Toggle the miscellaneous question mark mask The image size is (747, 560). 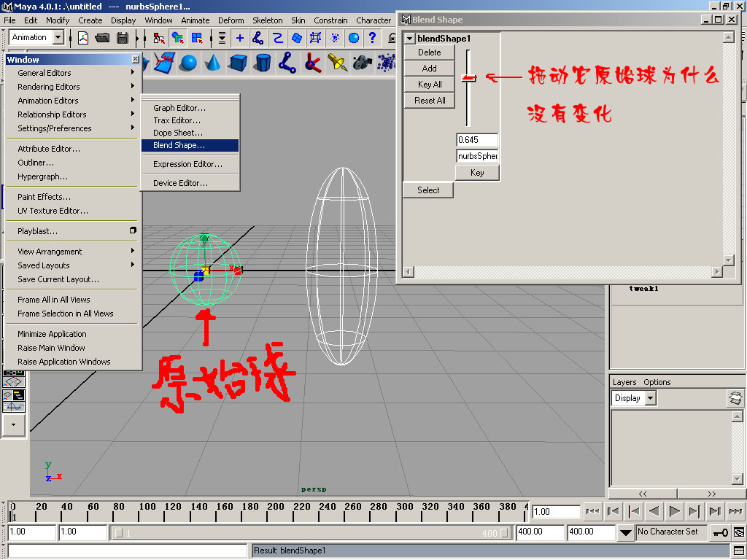coord(373,38)
